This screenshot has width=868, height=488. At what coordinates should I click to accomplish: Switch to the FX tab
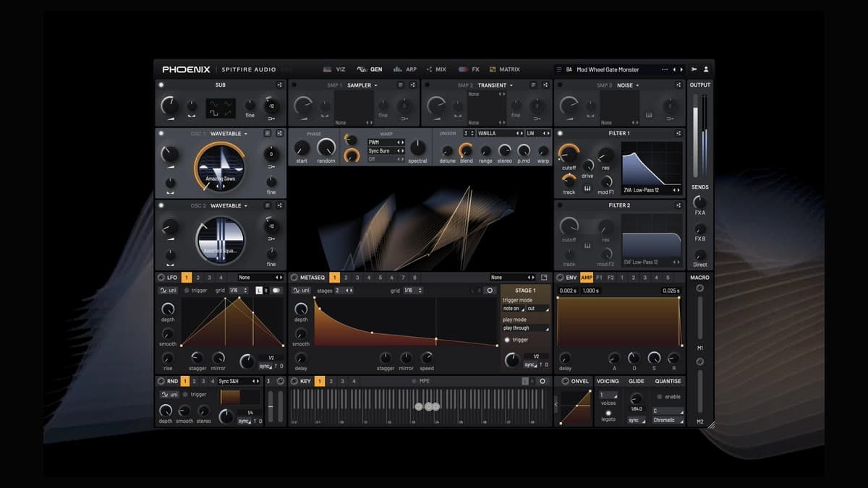pos(469,69)
